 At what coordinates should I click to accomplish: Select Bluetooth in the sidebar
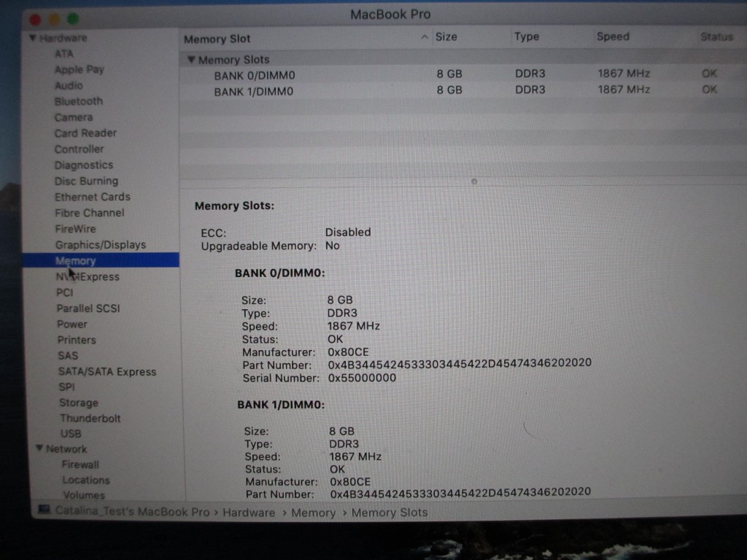click(79, 101)
